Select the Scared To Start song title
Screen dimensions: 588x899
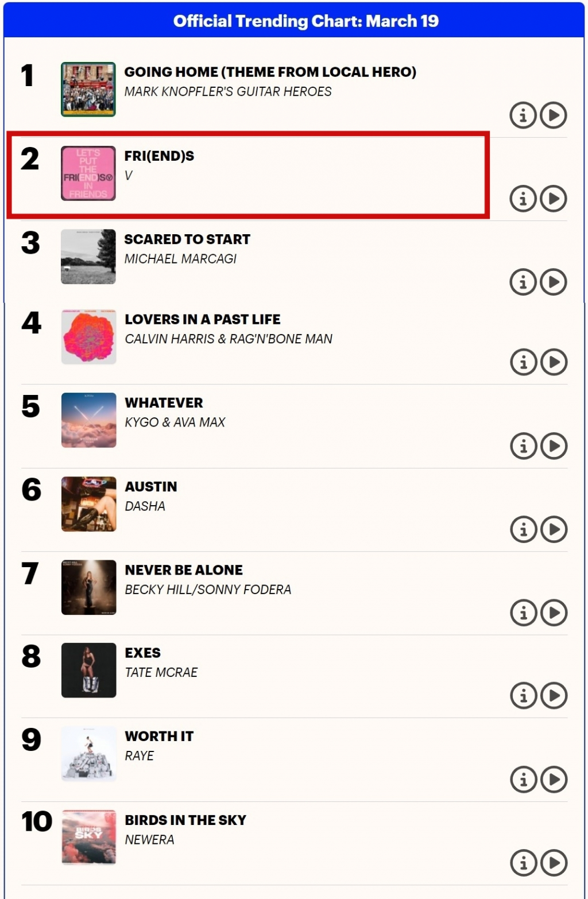point(187,239)
